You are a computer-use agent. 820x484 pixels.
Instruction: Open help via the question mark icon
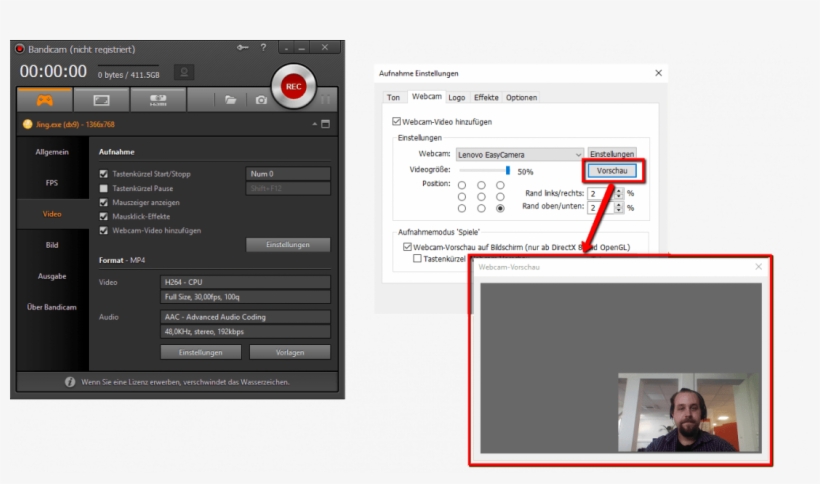click(263, 48)
